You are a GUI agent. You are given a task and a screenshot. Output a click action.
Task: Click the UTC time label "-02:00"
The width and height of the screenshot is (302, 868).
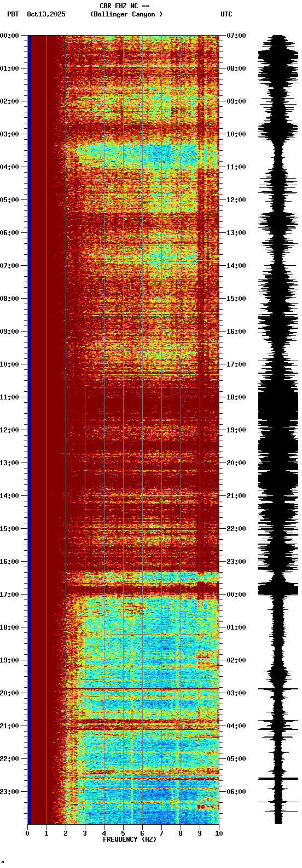click(236, 660)
